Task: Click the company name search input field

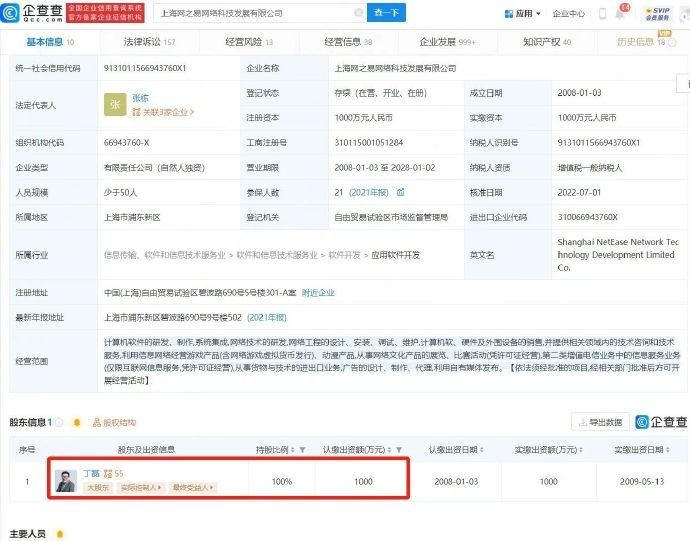Action: pyautogui.click(x=255, y=13)
